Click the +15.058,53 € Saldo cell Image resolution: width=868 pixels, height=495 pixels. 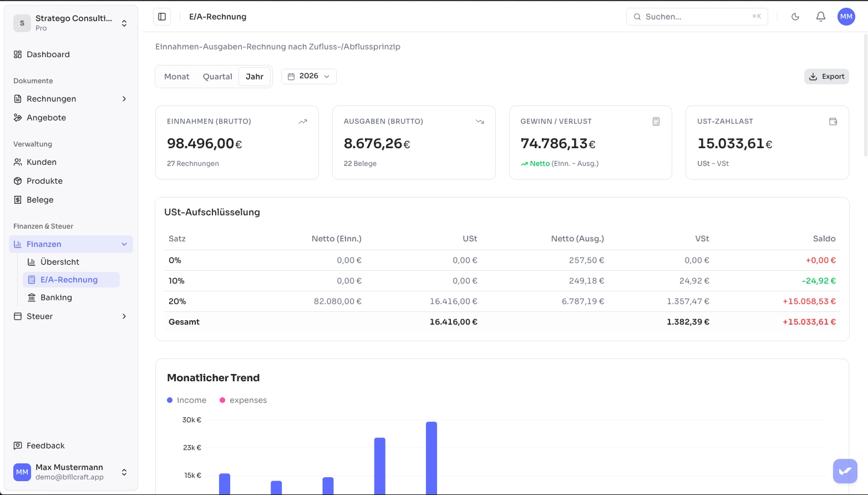tap(809, 301)
